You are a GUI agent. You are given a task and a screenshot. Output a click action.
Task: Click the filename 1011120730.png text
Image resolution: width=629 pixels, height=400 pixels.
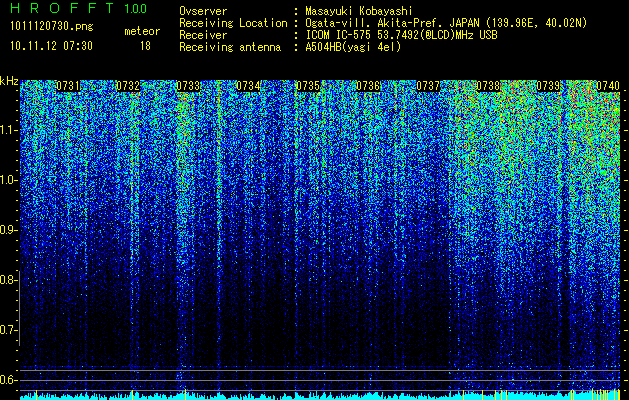[52, 27]
